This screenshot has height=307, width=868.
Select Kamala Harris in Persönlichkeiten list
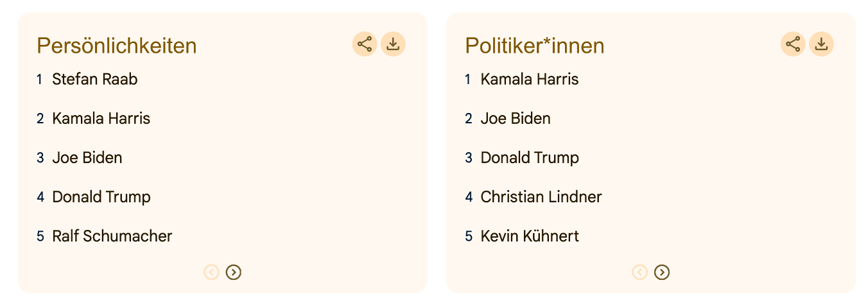(101, 118)
